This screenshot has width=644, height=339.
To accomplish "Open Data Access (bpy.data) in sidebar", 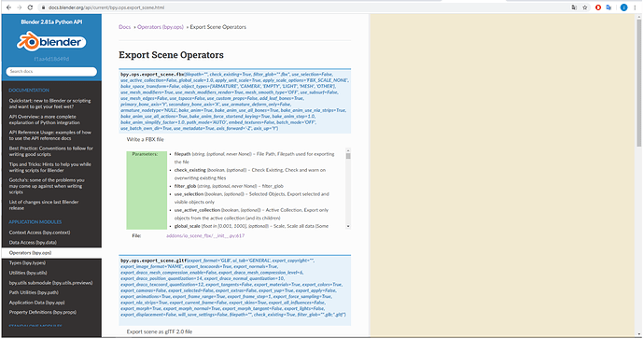I will [x=33, y=243].
